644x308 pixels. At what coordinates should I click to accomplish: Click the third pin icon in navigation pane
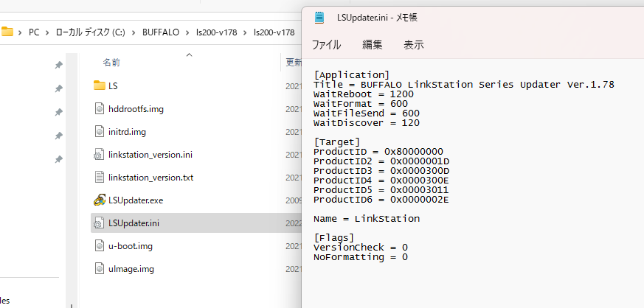(x=59, y=111)
